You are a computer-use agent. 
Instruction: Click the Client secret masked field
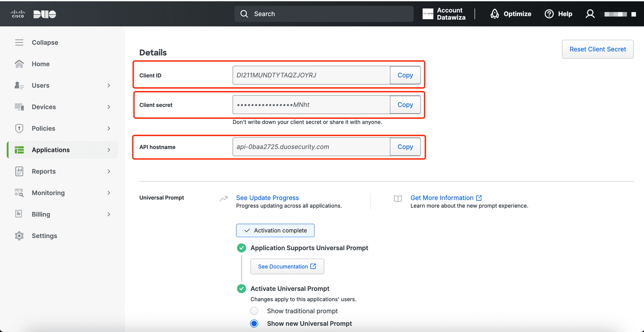tap(311, 105)
